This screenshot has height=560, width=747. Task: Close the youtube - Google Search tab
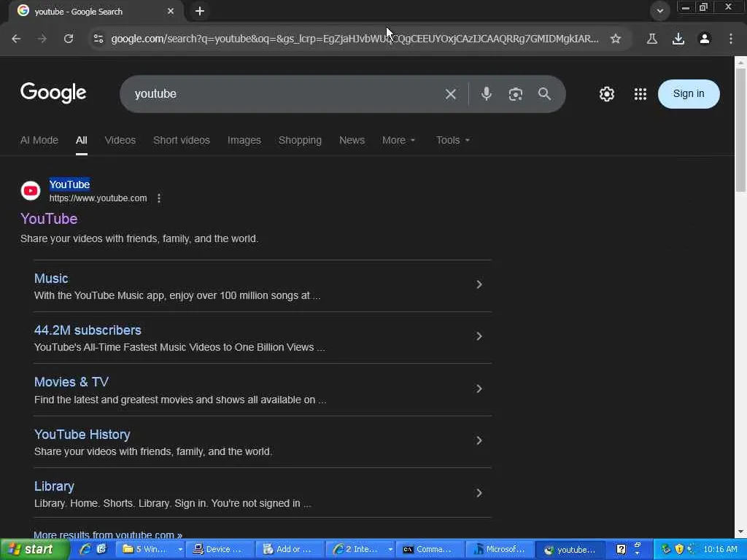click(171, 11)
